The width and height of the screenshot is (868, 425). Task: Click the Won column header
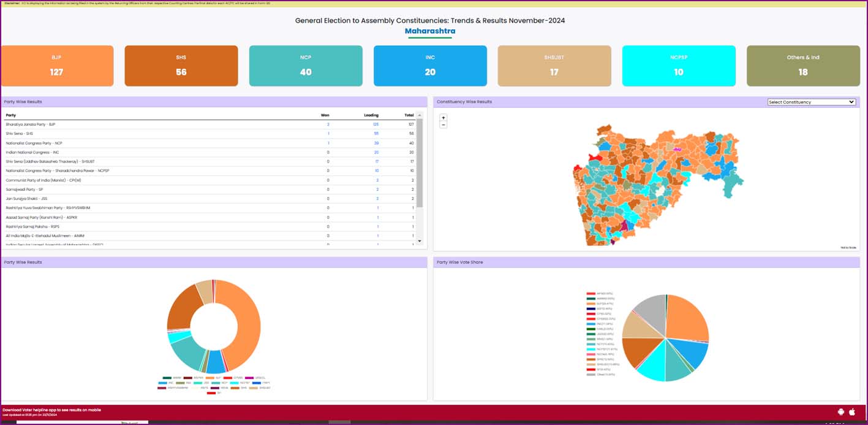pos(325,115)
